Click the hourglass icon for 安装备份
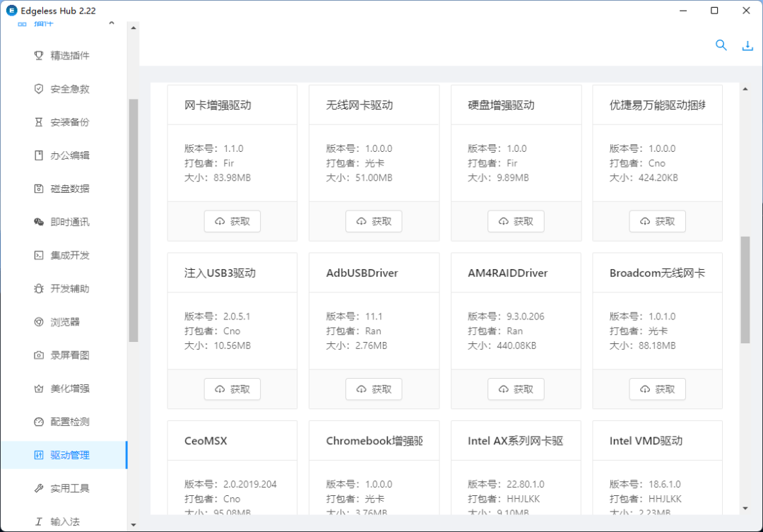This screenshot has height=532, width=763. point(39,122)
